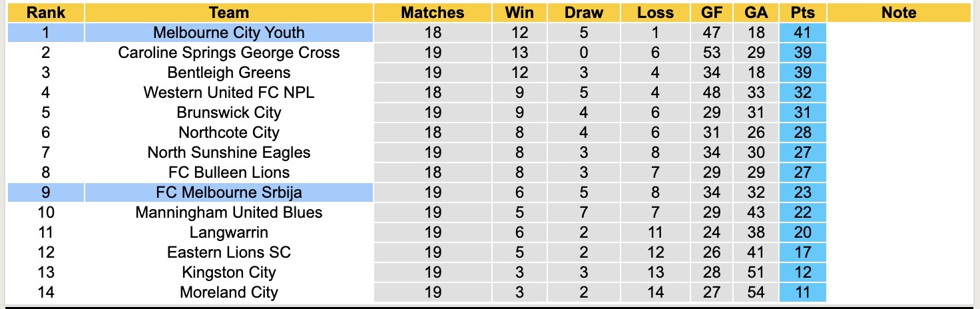Select the Matches column header
Image resolution: width=980 pixels, height=309 pixels.
(x=433, y=13)
